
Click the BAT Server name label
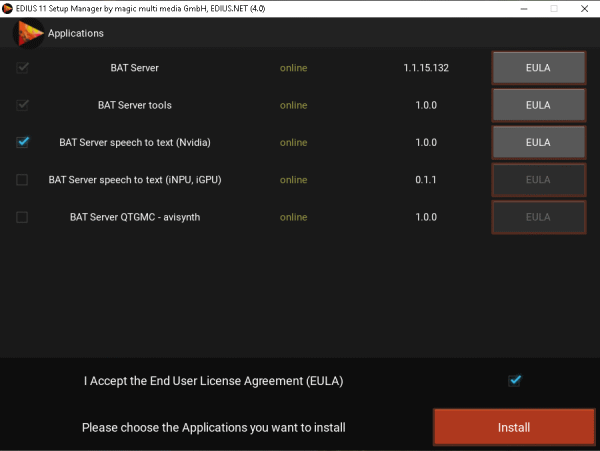[134, 68]
